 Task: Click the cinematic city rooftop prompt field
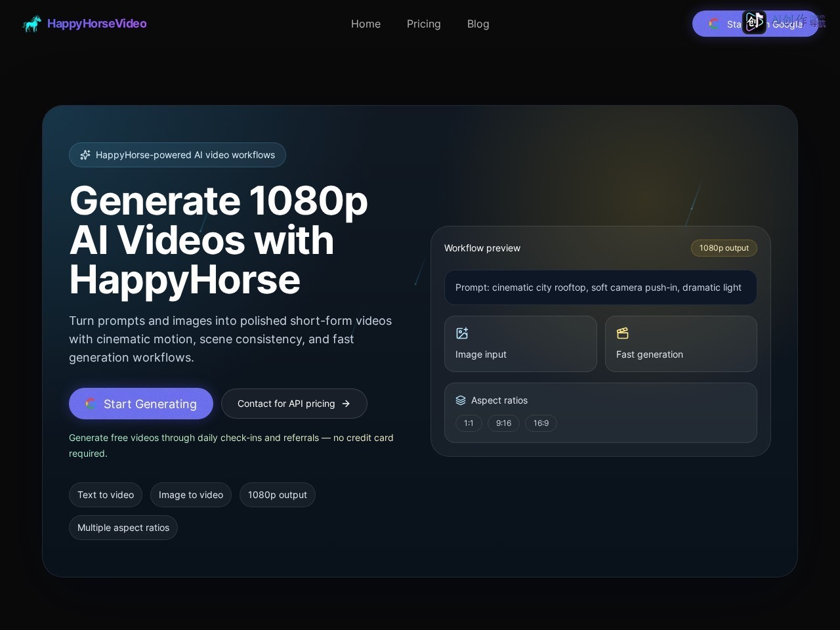[x=600, y=287]
